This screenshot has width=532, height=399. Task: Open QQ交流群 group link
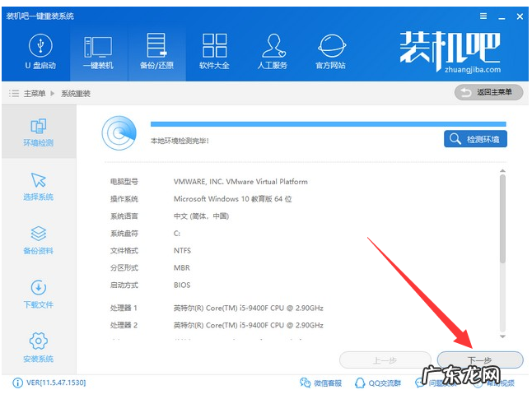(x=378, y=383)
